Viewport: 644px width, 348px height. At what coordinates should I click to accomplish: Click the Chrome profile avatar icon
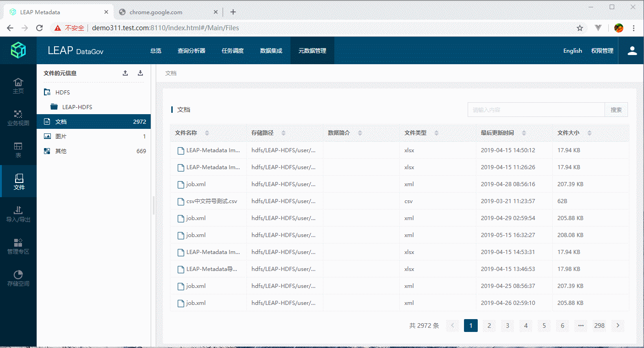(618, 28)
